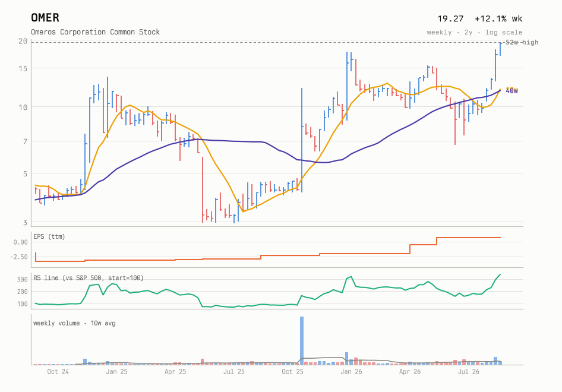Click the price axis label 15
The height and width of the screenshot is (392, 562).
tap(23, 68)
